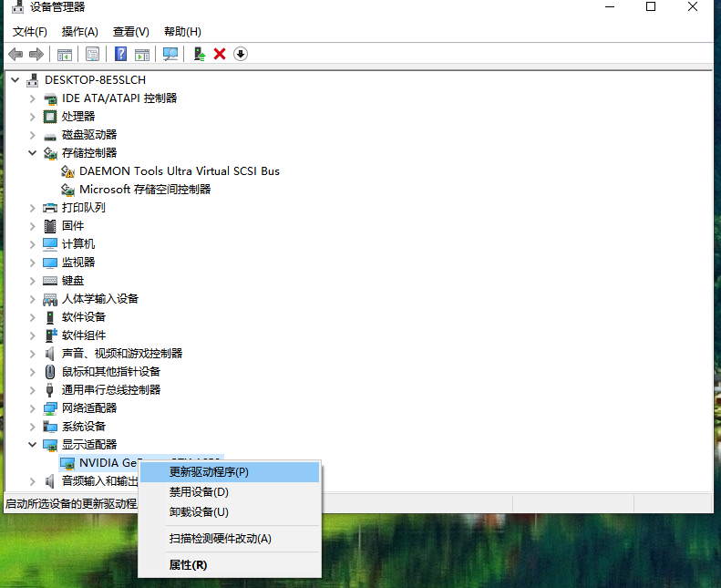
Task: Click the 网络适配器 network icon
Action: point(49,408)
